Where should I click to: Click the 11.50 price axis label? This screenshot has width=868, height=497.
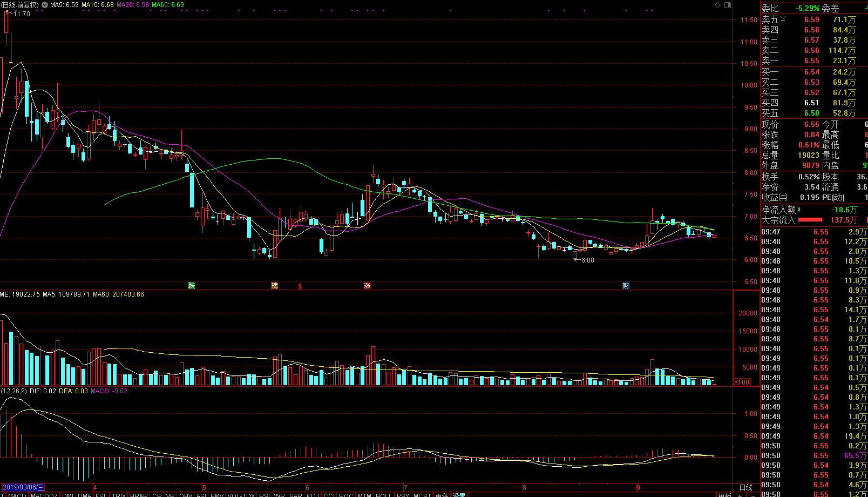(749, 20)
